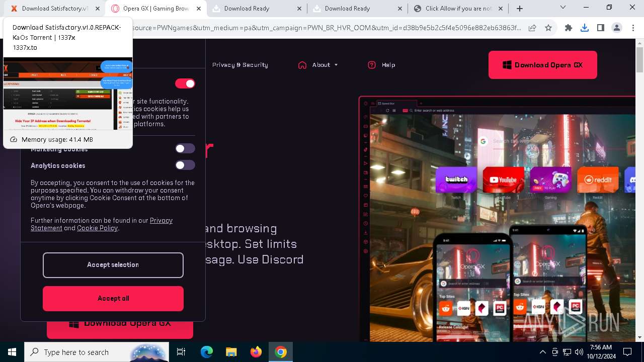Image resolution: width=644 pixels, height=362 pixels.
Task: Click the Reddit speed dial tile
Action: click(598, 179)
